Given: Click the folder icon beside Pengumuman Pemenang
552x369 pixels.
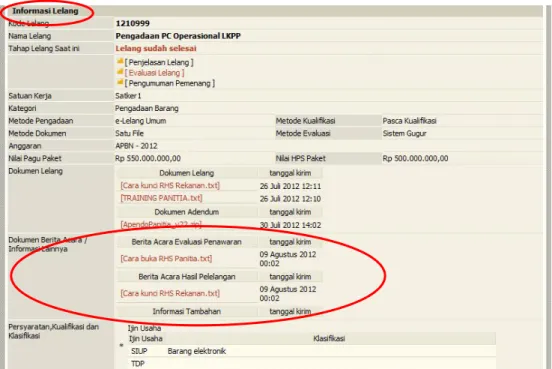Looking at the screenshot, I should 120,83.
